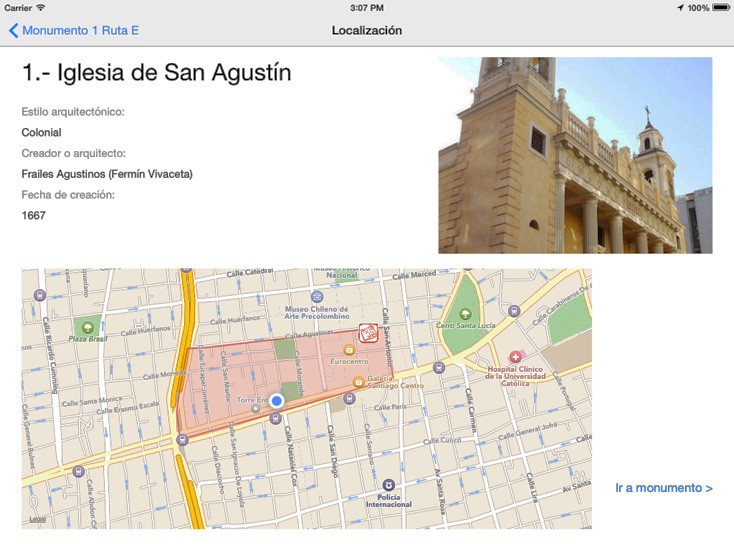Image resolution: width=734 pixels, height=544 pixels.
Task: Open the Legal link on the map
Action: click(x=37, y=519)
